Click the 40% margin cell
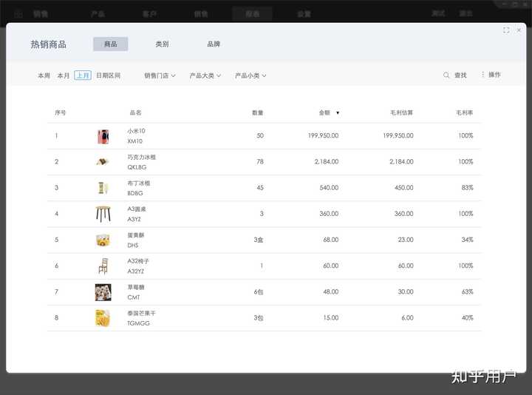The height and width of the screenshot is (395, 532). point(467,318)
